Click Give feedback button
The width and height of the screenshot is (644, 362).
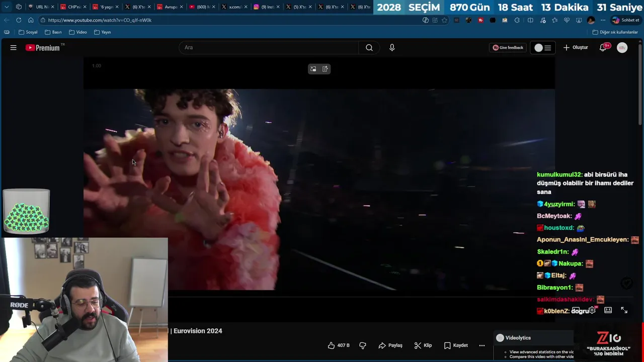pyautogui.click(x=508, y=48)
